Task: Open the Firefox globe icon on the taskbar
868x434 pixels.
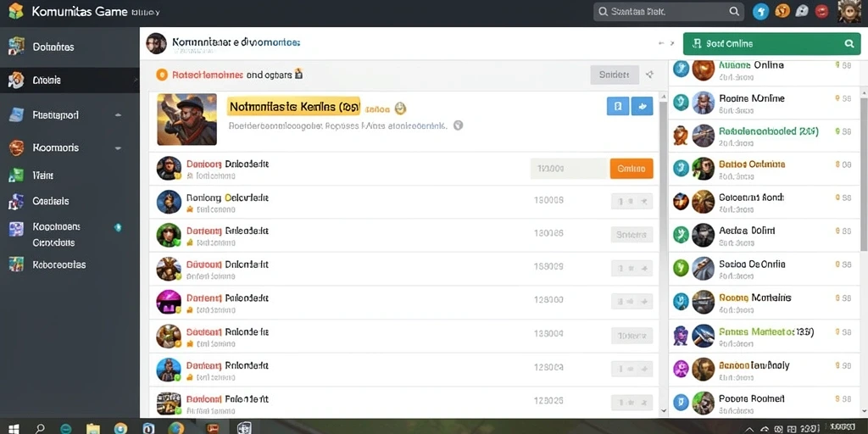Action: tap(176, 428)
